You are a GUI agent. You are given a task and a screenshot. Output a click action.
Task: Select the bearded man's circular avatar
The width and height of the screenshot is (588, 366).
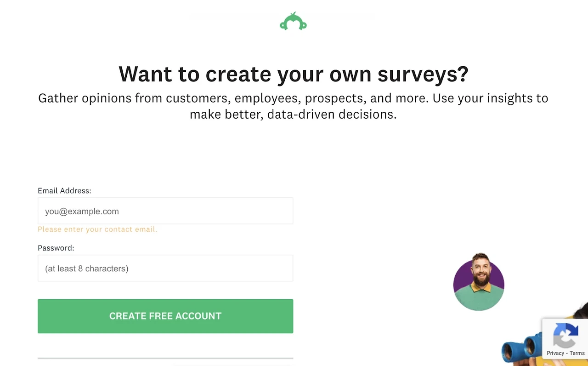point(479,282)
